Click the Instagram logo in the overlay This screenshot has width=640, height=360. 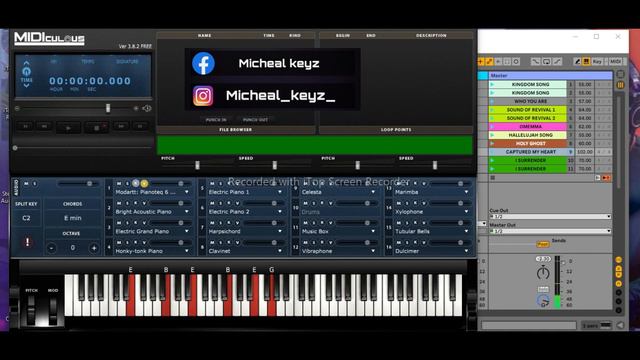[203, 96]
